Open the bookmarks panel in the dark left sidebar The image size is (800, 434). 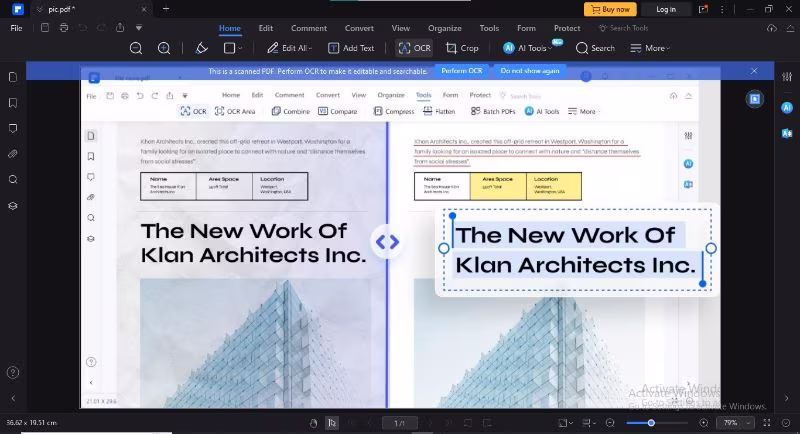tap(13, 103)
